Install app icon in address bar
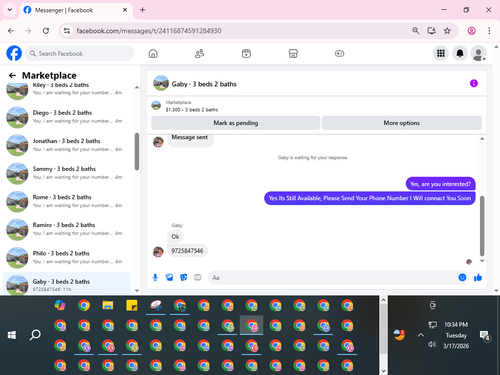This screenshot has height=375, width=500. coord(432,31)
